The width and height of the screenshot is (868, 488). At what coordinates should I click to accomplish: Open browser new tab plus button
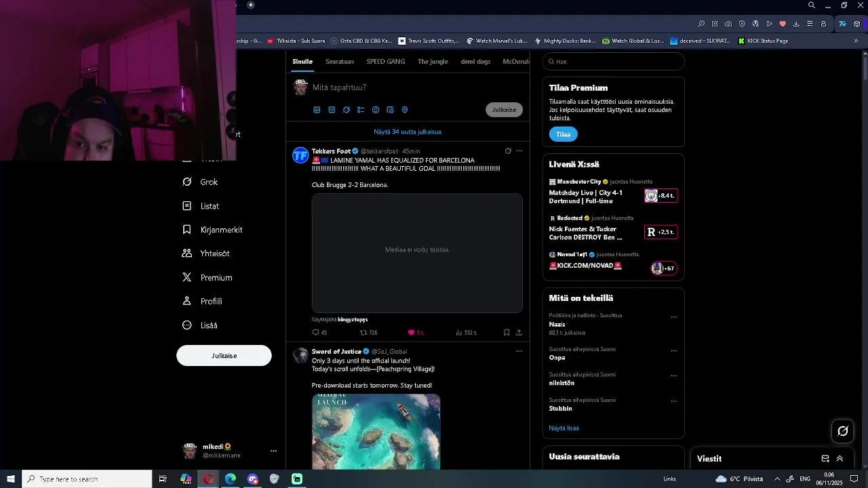(251, 5)
